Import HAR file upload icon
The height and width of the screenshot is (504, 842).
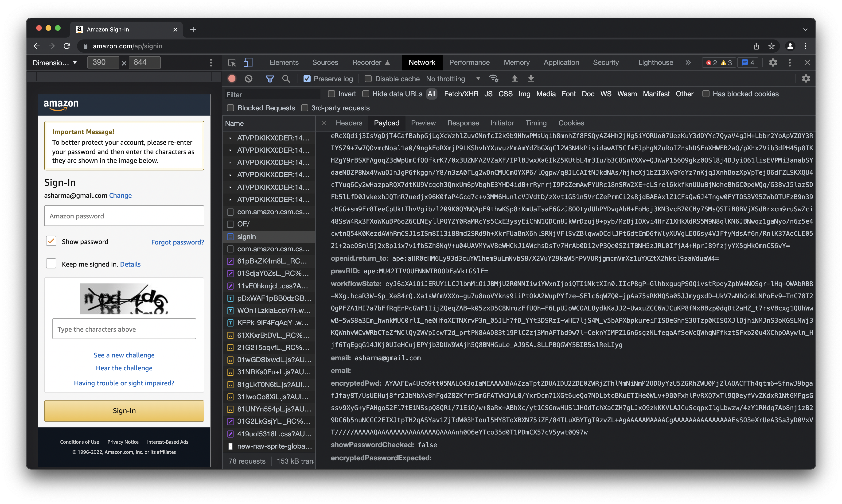[515, 79]
